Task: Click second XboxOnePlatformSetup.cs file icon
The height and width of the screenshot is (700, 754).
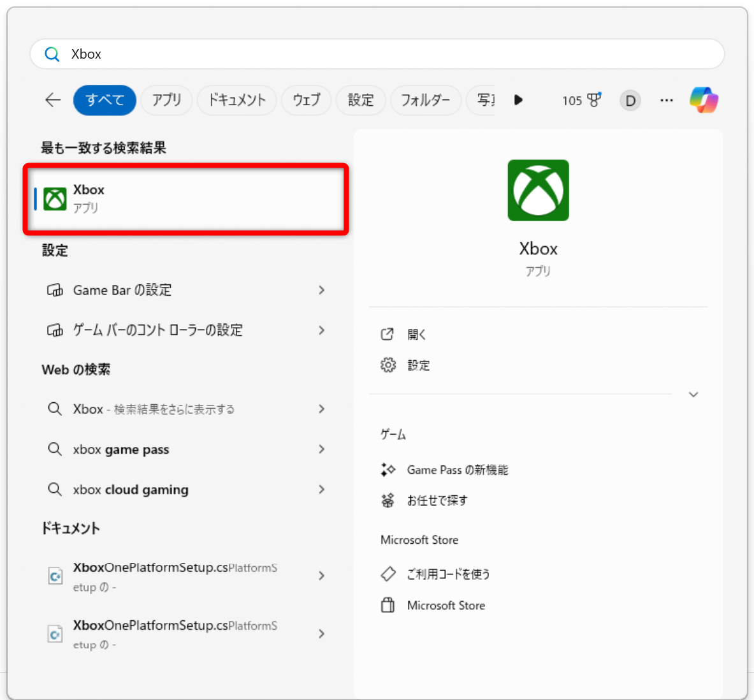Action: 55,634
